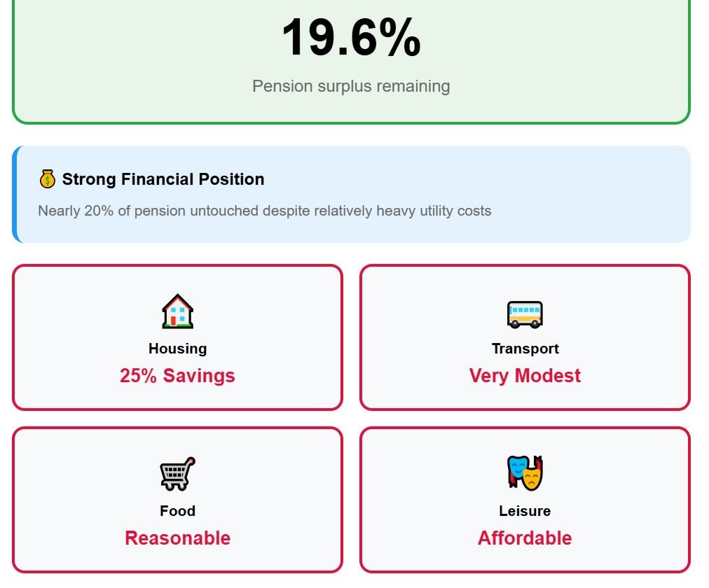Click the utility costs description text

pyautogui.click(x=264, y=211)
